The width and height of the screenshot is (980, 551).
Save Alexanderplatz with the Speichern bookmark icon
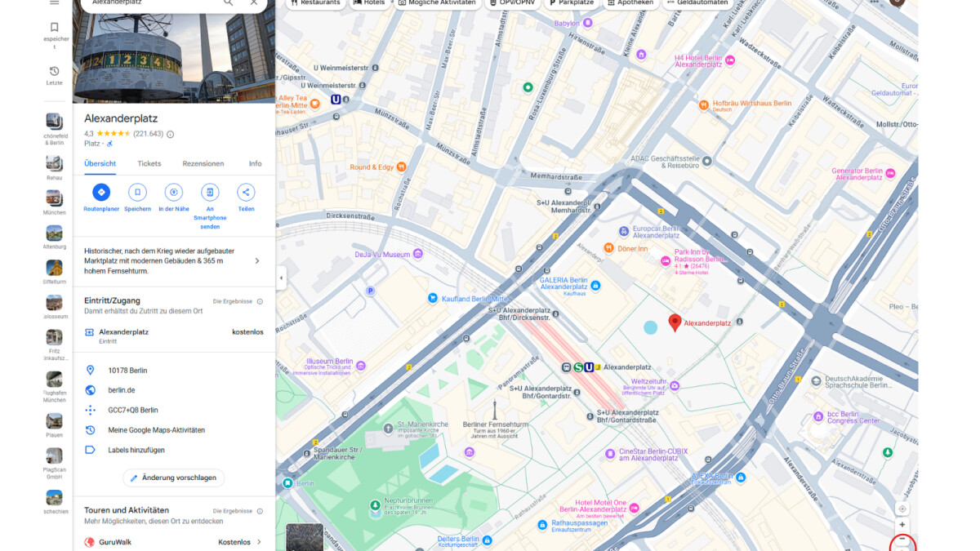click(137, 193)
